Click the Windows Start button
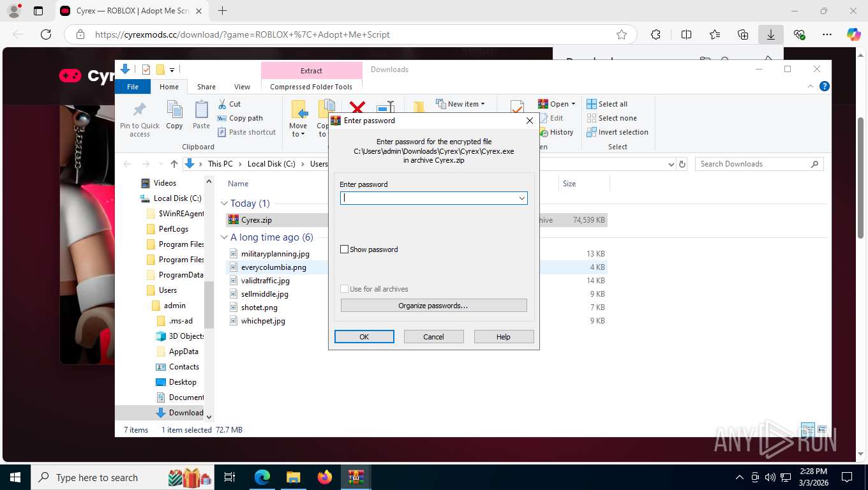Viewport: 868px width, 490px height. (x=15, y=477)
